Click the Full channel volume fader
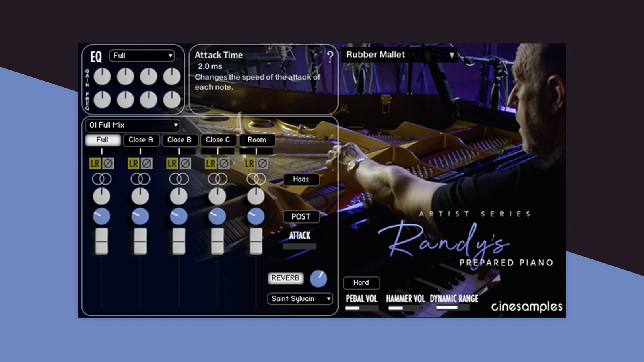Image resolution: width=644 pixels, height=362 pixels. coord(101,241)
